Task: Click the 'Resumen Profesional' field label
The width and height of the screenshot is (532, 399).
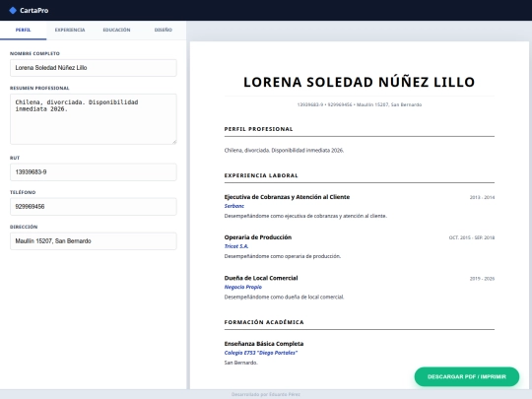Action: point(39,89)
